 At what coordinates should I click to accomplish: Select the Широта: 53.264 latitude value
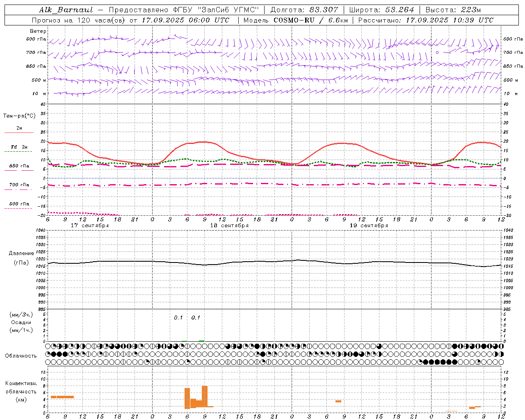pos(381,10)
